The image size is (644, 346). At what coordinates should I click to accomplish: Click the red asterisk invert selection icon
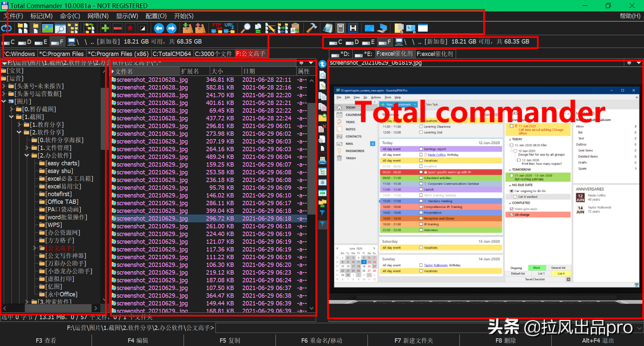tap(130, 28)
